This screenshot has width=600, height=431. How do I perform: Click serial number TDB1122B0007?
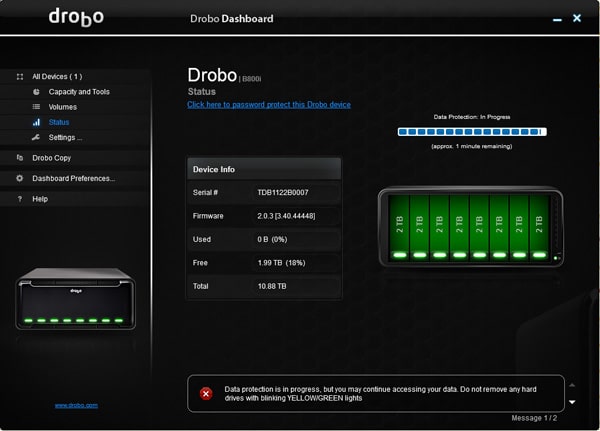click(x=283, y=193)
